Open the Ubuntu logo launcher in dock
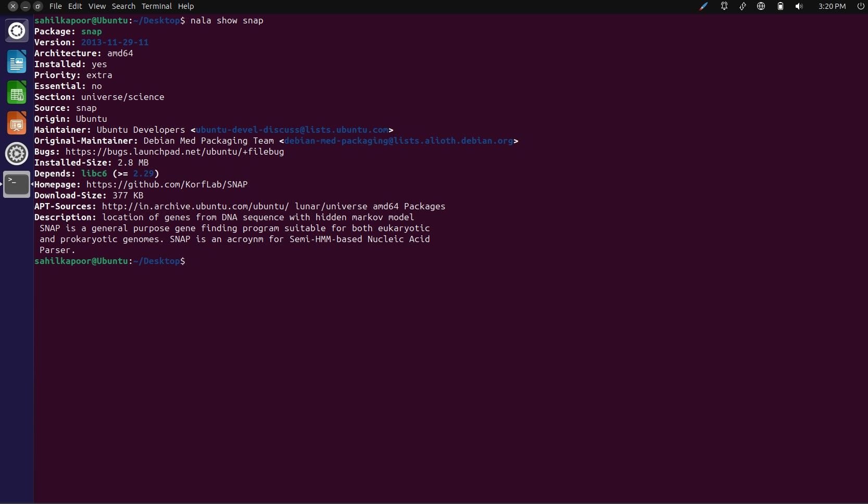 point(17,31)
